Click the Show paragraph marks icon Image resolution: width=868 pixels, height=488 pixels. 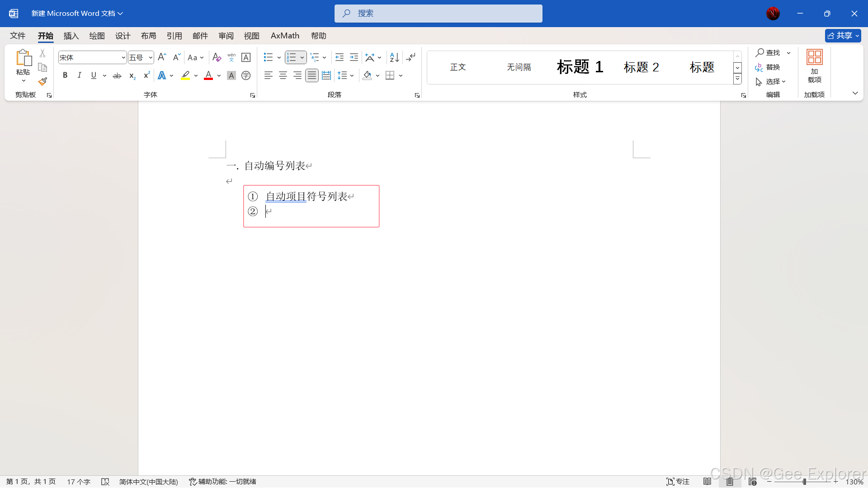[x=410, y=57]
